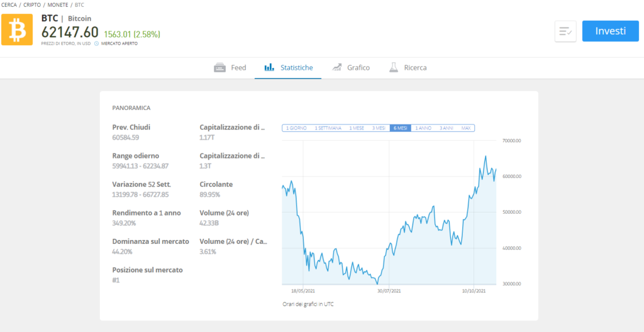Click the value 60584.59

click(x=127, y=137)
